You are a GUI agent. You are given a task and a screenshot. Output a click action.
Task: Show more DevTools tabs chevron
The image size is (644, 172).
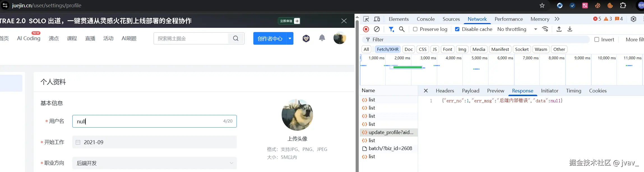[557, 19]
